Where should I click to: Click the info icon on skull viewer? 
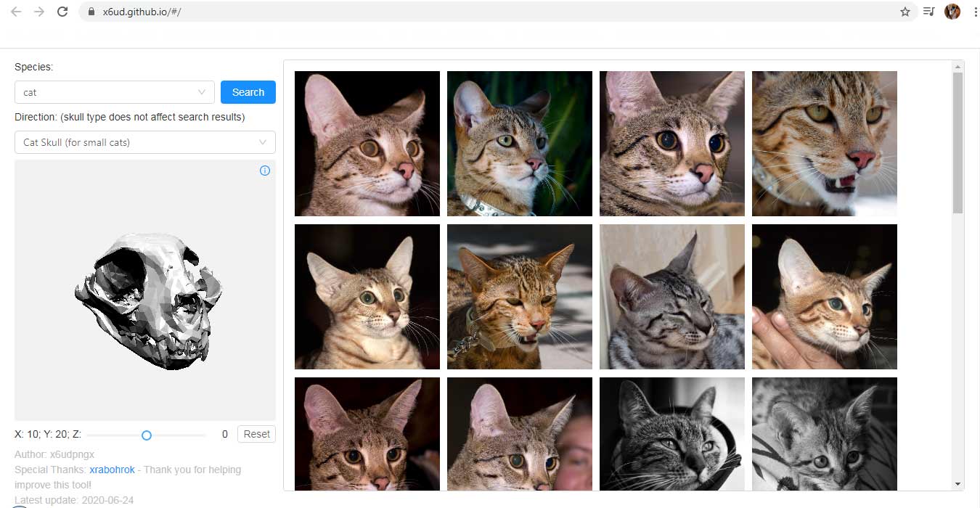[265, 171]
